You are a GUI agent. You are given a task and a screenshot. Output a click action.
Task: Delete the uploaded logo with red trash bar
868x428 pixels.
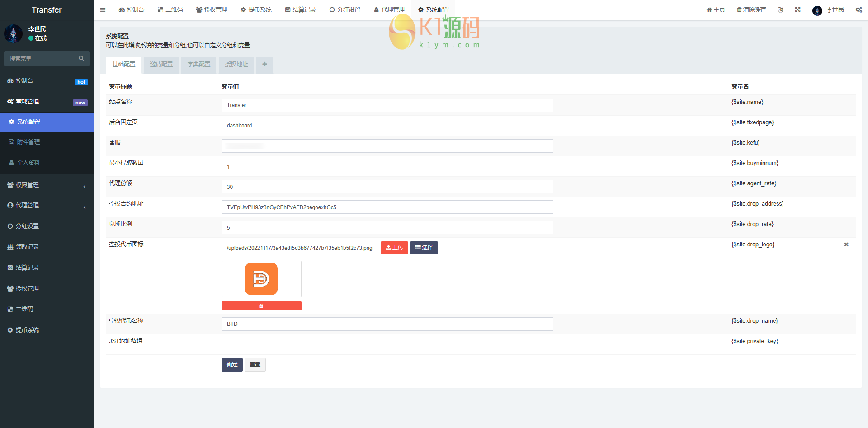tap(261, 306)
